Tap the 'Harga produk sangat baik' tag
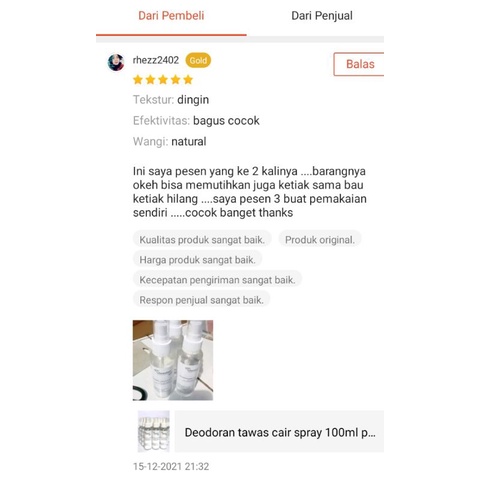Screen dimensions: 480x480 point(197,260)
